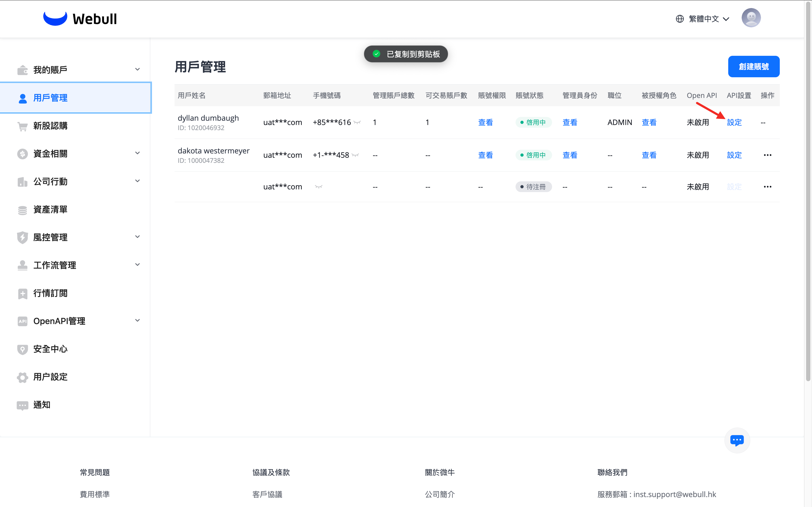Image resolution: width=812 pixels, height=507 pixels.
Task: Open more actions for dakota westermeyer
Action: [x=767, y=155]
